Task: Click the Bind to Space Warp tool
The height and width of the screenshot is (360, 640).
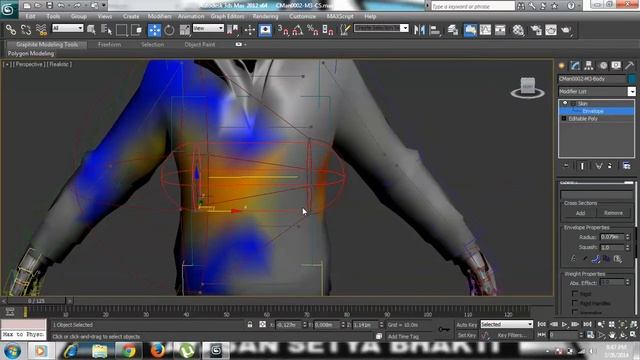Action: pyautogui.click(x=41, y=30)
